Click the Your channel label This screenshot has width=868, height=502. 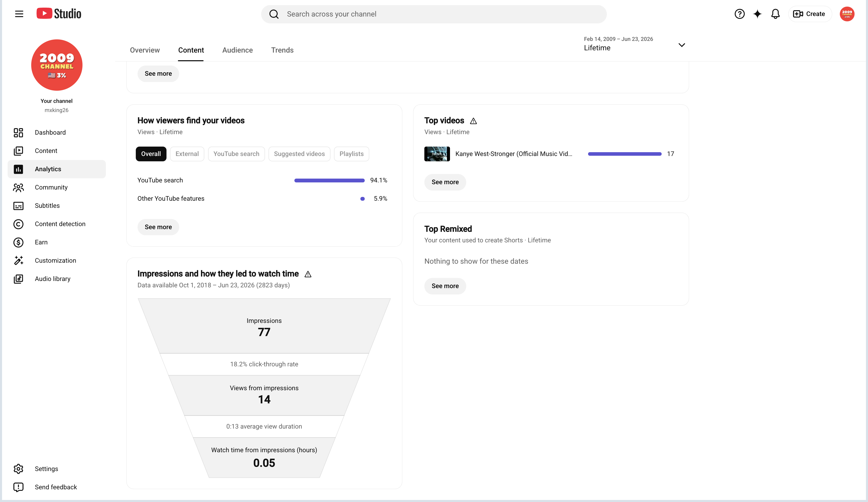(57, 101)
